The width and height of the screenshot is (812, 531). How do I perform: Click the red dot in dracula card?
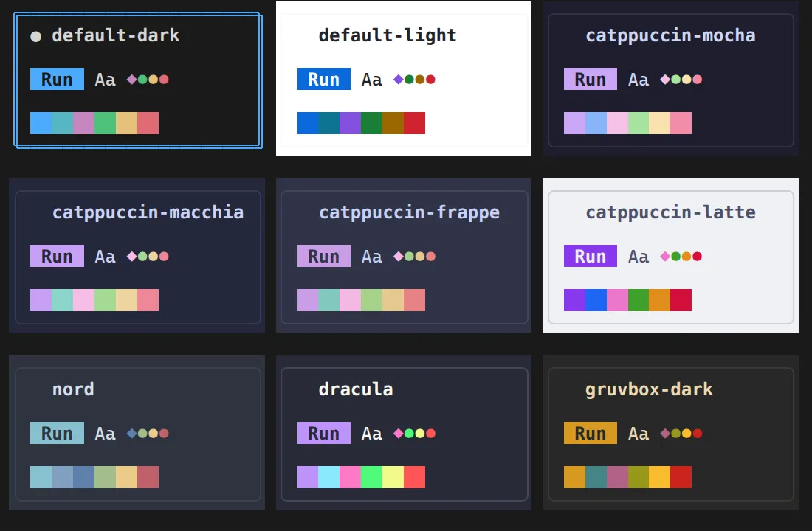430,433
